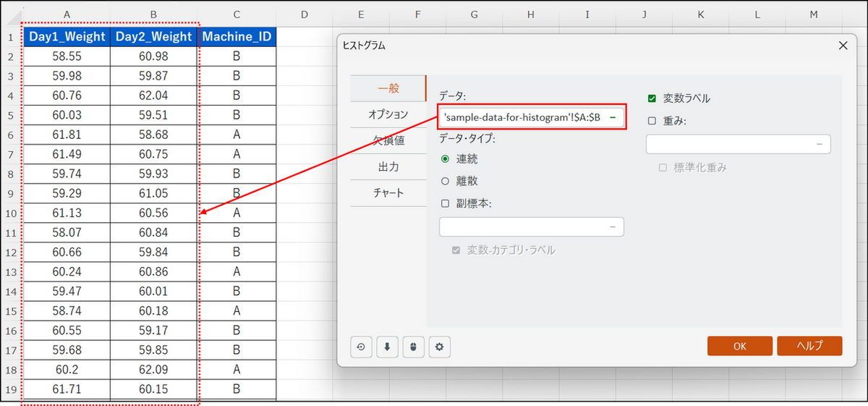Open the gear settings icon in dialog
Viewport: 868px width, 406px height.
[x=439, y=347]
